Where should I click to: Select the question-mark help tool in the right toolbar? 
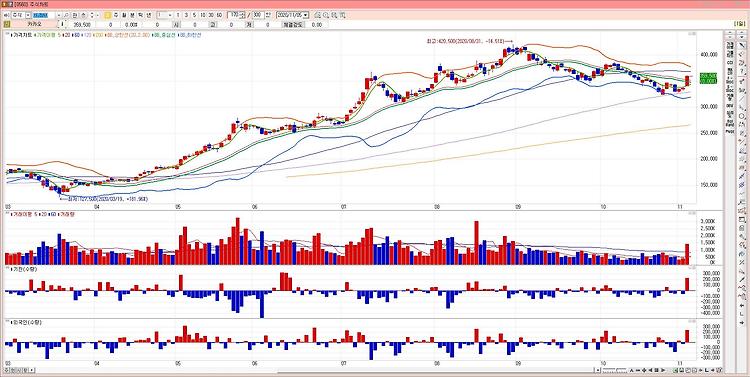coord(742,72)
